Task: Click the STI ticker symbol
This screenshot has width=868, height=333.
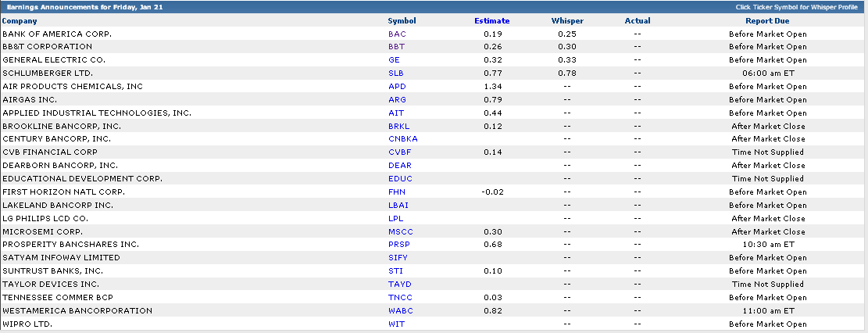Action: point(396,271)
